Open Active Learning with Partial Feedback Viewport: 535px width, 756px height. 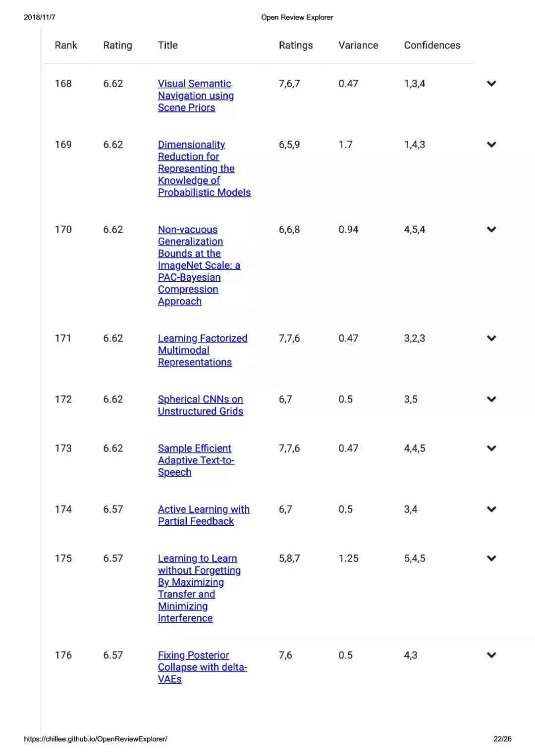[x=204, y=515]
